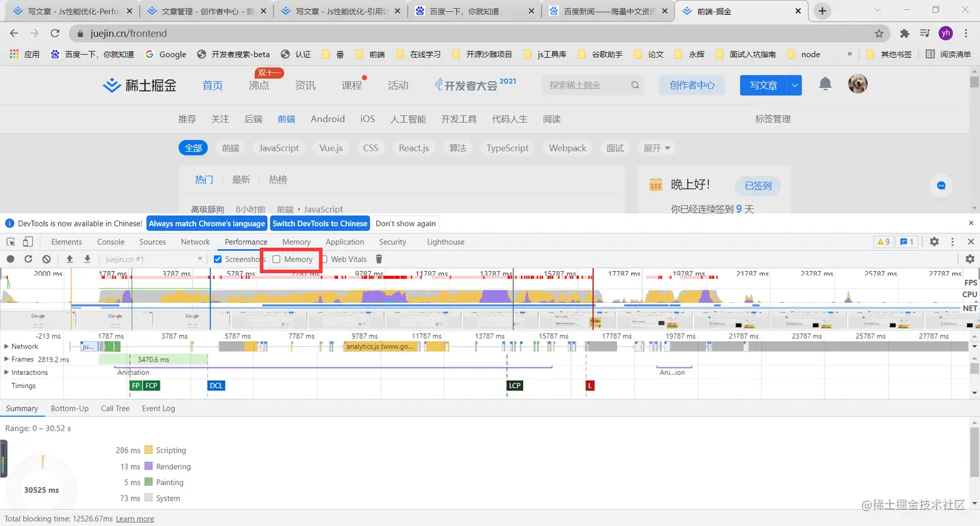This screenshot has width=980, height=526.
Task: Enable the Web Vitals checkbox
Action: 324,259
